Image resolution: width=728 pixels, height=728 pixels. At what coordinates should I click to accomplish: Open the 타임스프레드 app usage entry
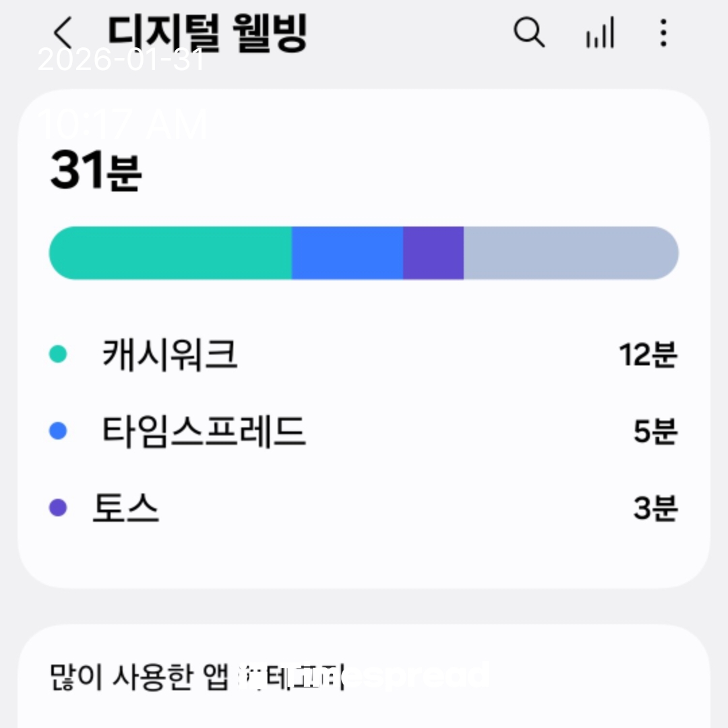[x=204, y=431]
